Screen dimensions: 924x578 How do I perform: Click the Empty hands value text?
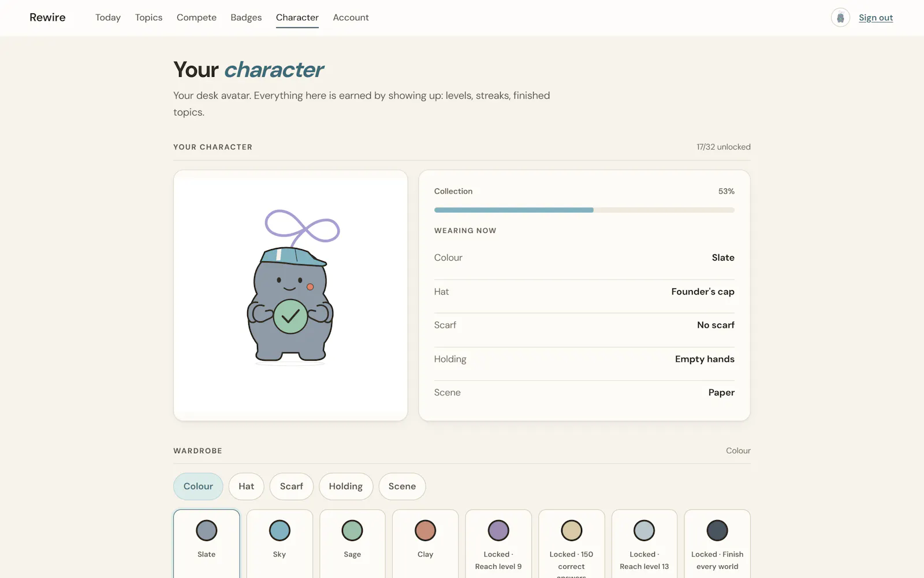(705, 359)
